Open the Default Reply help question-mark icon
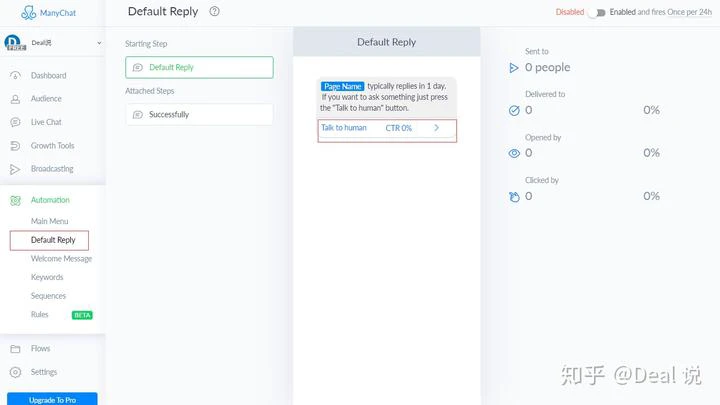Viewport: 720px width, 405px height. click(x=214, y=11)
